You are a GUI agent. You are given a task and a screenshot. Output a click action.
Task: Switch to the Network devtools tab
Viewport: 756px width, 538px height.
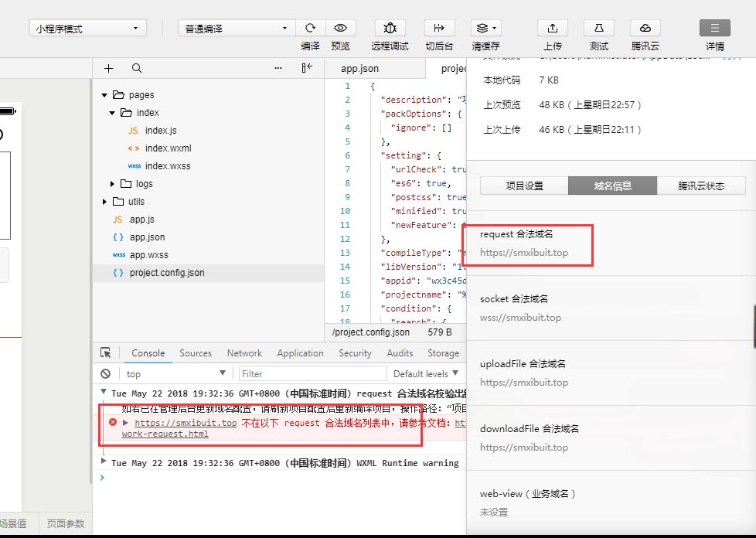(244, 353)
